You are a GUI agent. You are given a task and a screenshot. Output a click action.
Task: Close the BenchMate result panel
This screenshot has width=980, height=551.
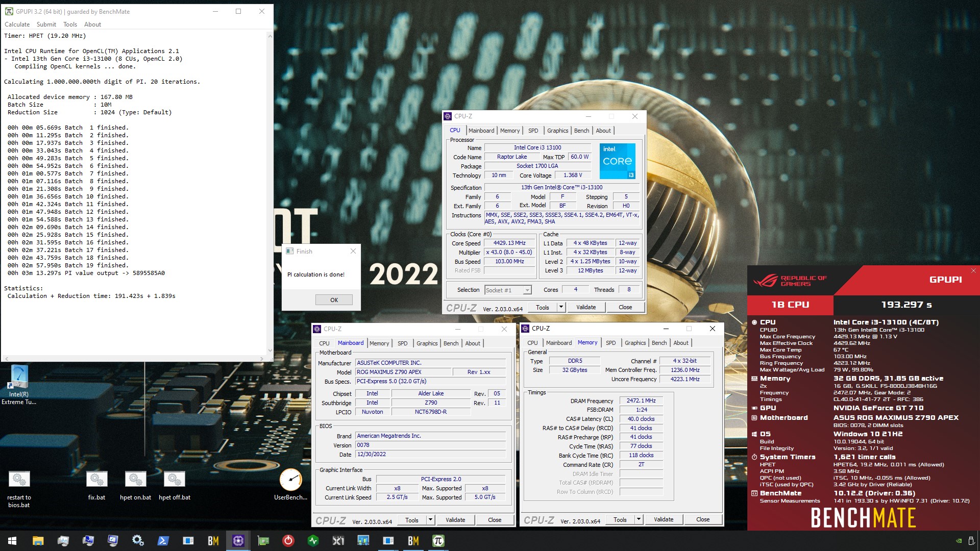(x=973, y=271)
